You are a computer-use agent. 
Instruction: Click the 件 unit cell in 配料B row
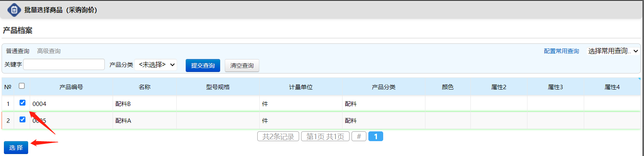[301, 104]
